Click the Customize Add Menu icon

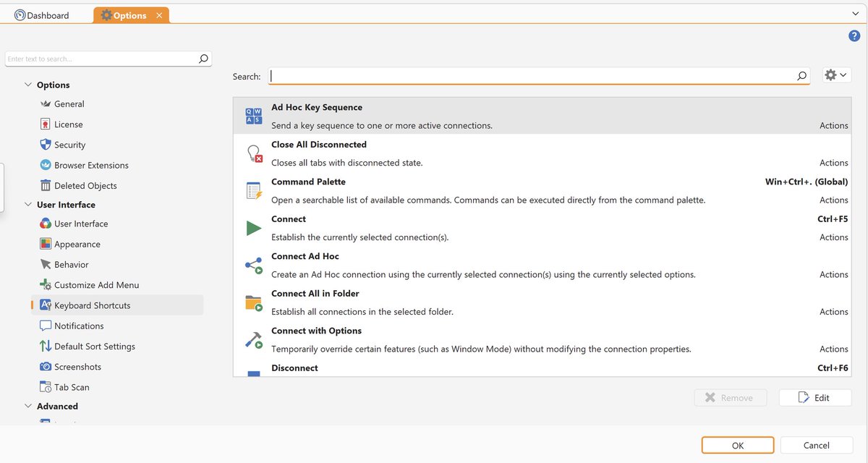pos(46,285)
